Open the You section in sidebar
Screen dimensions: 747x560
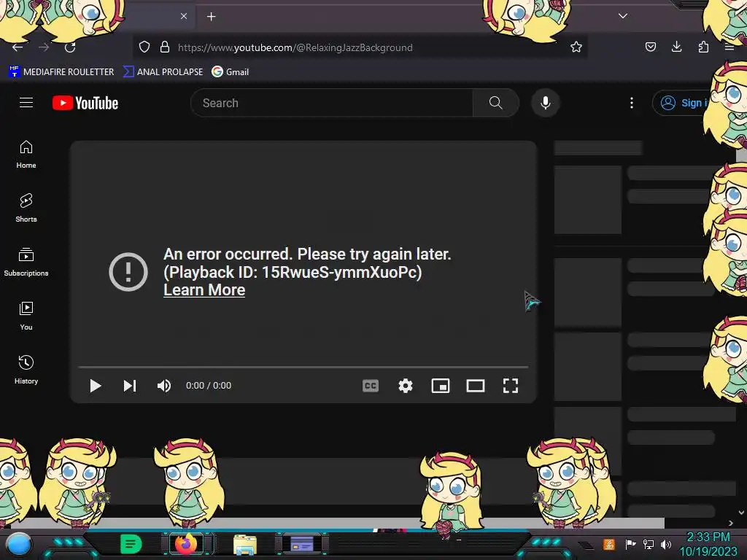tap(26, 316)
